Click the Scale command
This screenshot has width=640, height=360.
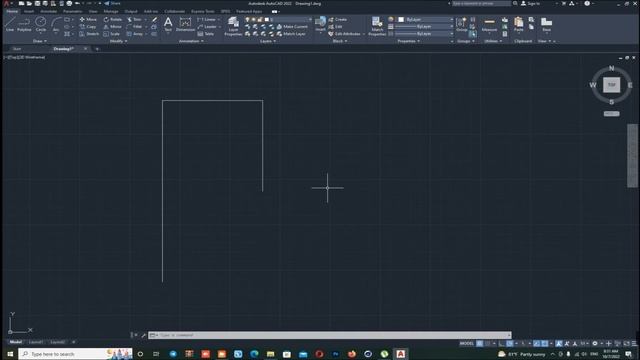point(111,34)
